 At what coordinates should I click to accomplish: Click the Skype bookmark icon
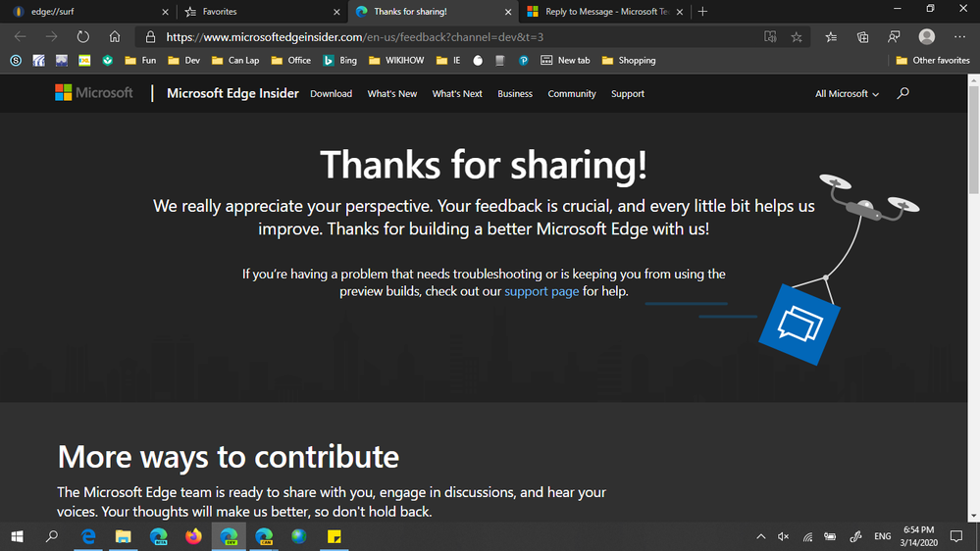tap(16, 61)
